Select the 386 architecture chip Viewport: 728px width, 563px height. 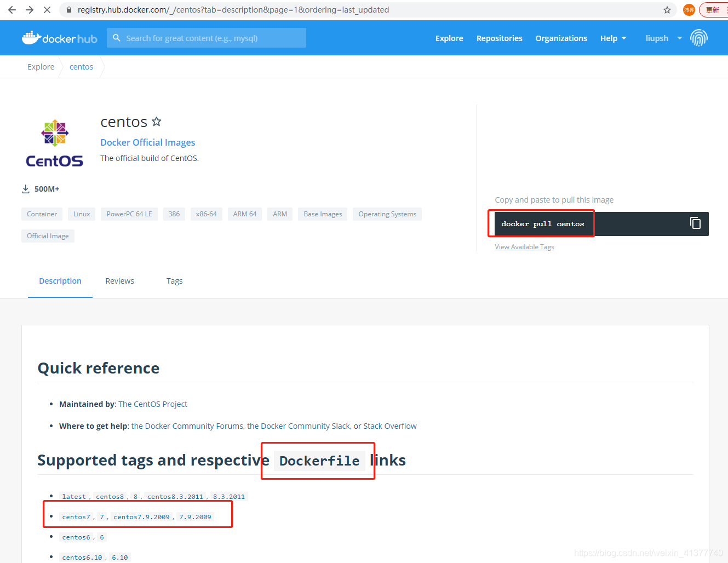pyautogui.click(x=174, y=214)
